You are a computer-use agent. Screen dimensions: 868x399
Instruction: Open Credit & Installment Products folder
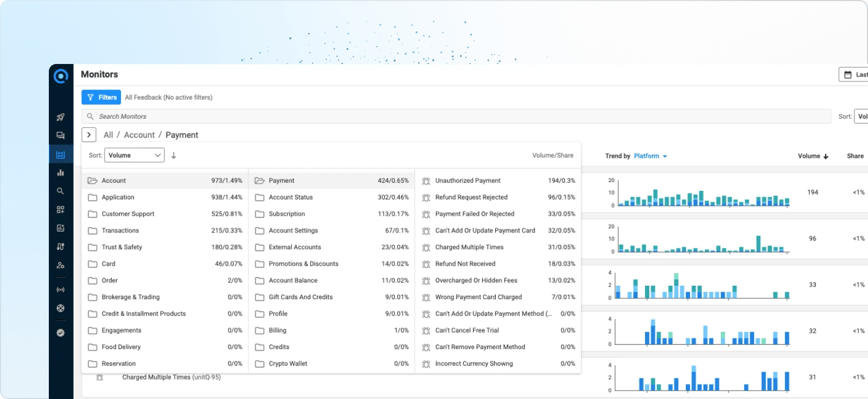165,314
